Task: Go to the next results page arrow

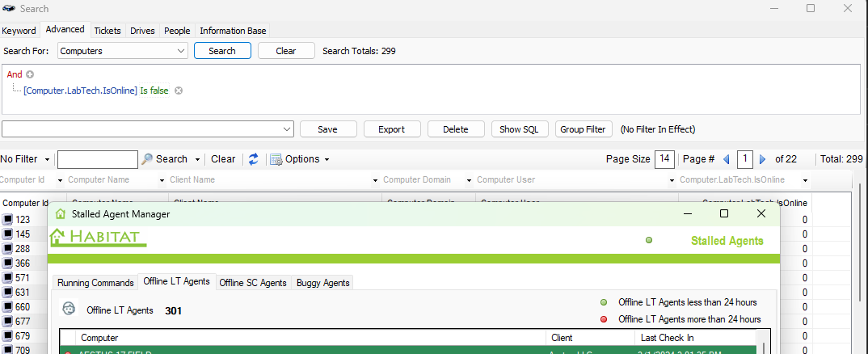Action: click(762, 159)
